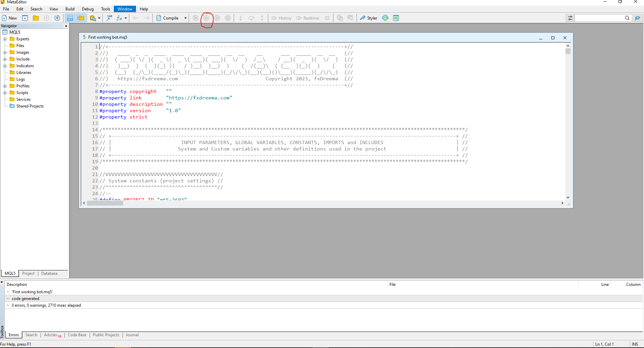The image size is (644, 348).
Task: Click the find in files icon
Action: click(x=93, y=18)
